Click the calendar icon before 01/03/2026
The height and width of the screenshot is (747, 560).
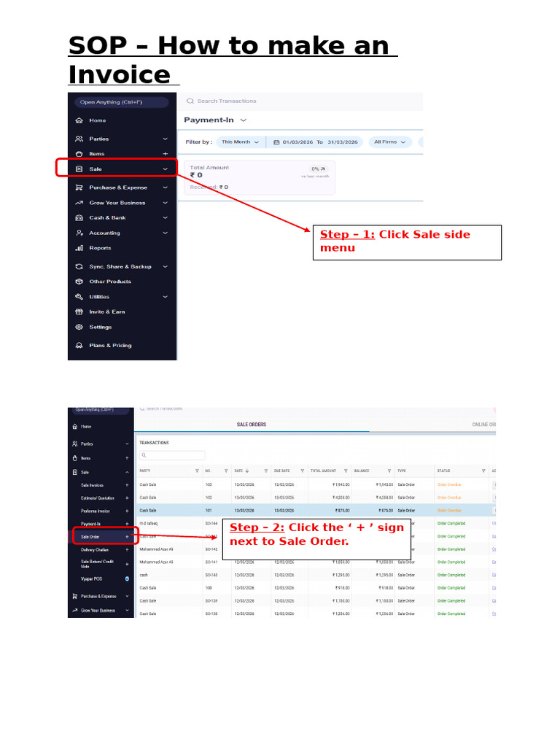point(276,142)
